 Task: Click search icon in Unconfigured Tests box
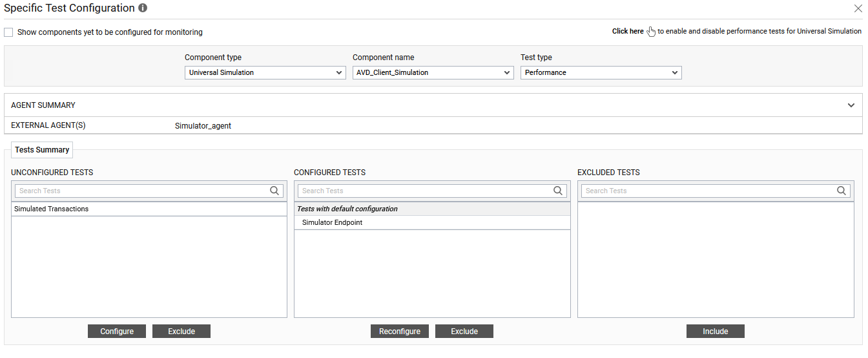pos(275,191)
